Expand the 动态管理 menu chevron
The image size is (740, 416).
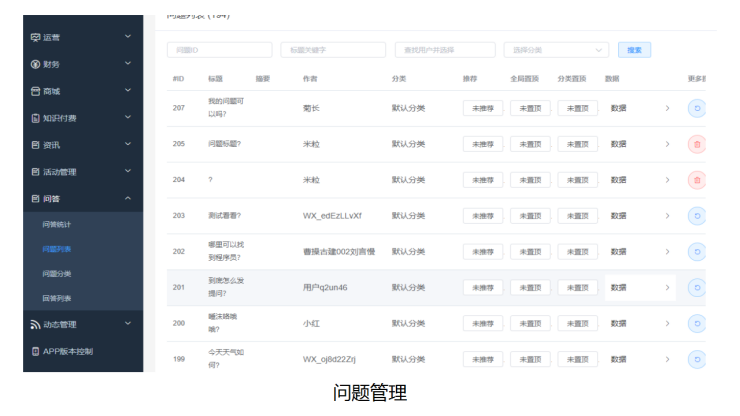[x=128, y=323]
